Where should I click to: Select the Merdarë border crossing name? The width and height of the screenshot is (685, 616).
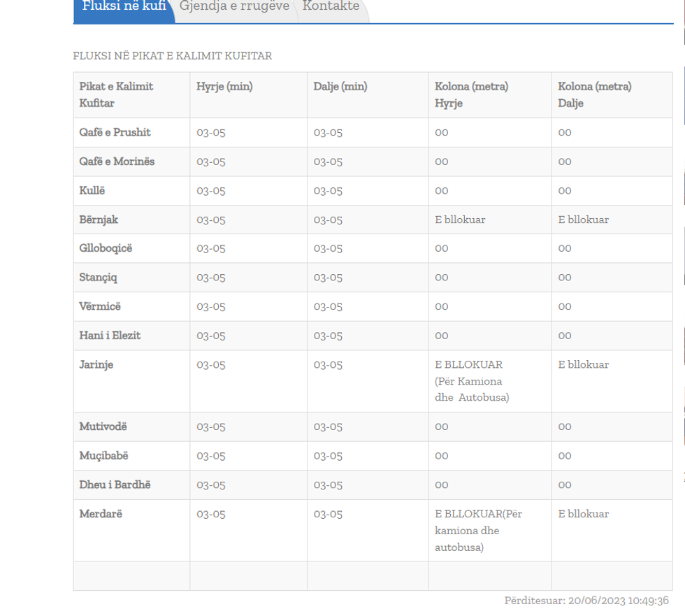click(x=100, y=514)
